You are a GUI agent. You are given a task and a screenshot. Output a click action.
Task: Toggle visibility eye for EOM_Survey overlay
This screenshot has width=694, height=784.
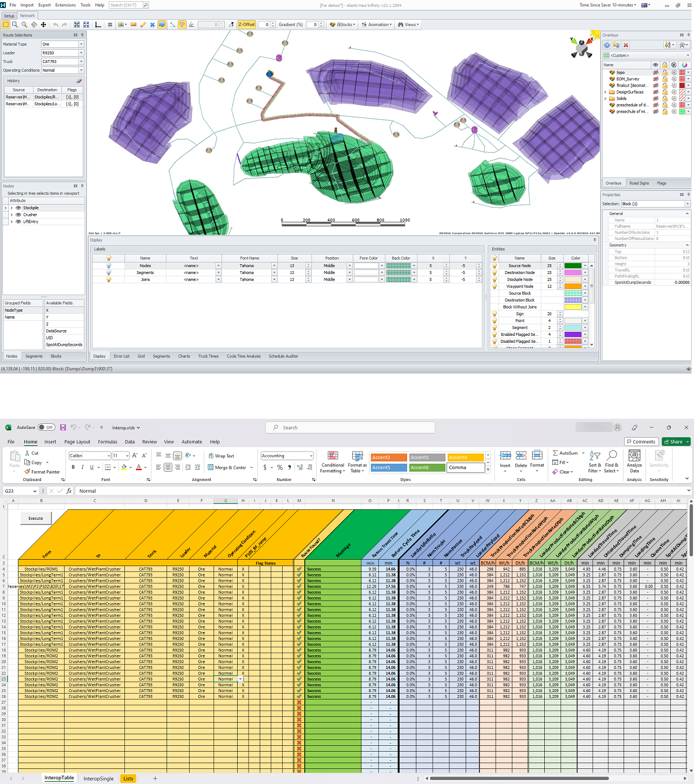(x=656, y=79)
